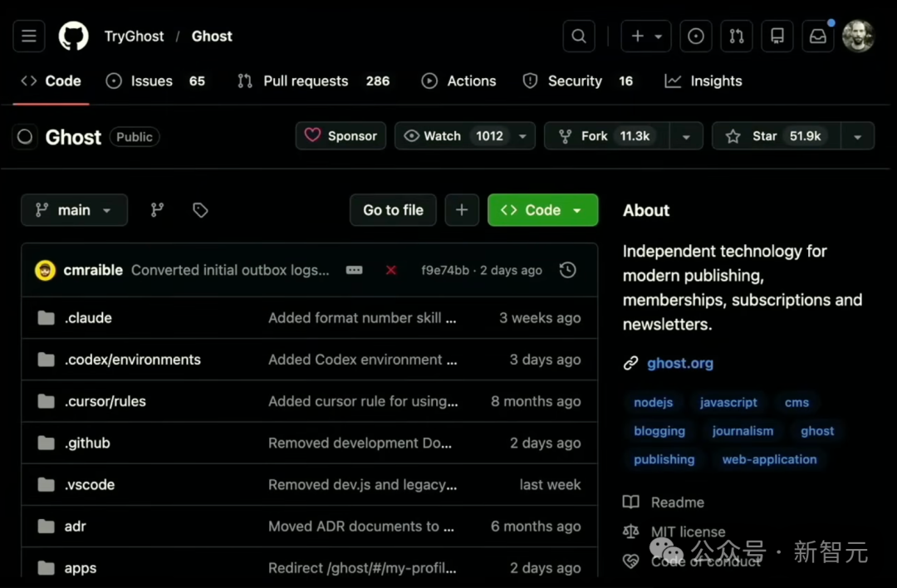Open the hamburger menu at top left
The image size is (897, 588).
pos(28,36)
